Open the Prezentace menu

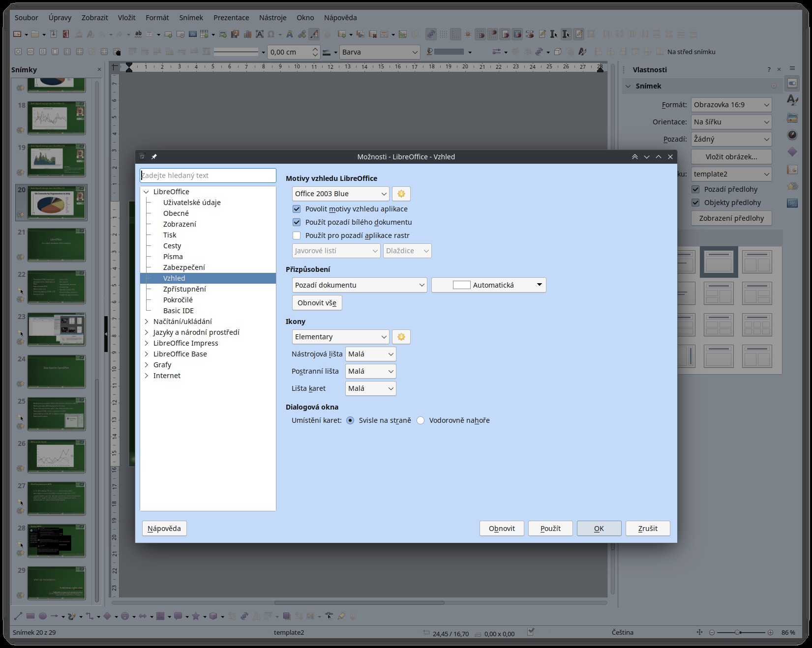pyautogui.click(x=231, y=18)
